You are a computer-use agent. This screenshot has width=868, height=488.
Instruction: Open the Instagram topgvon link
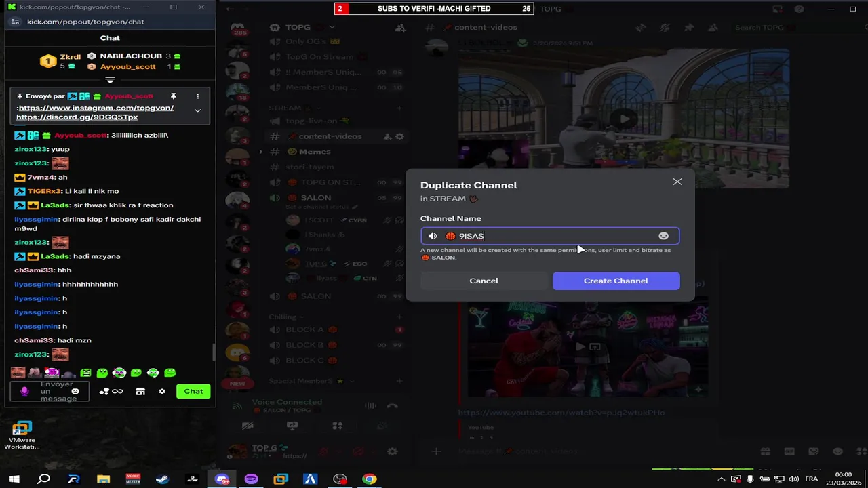(x=96, y=108)
